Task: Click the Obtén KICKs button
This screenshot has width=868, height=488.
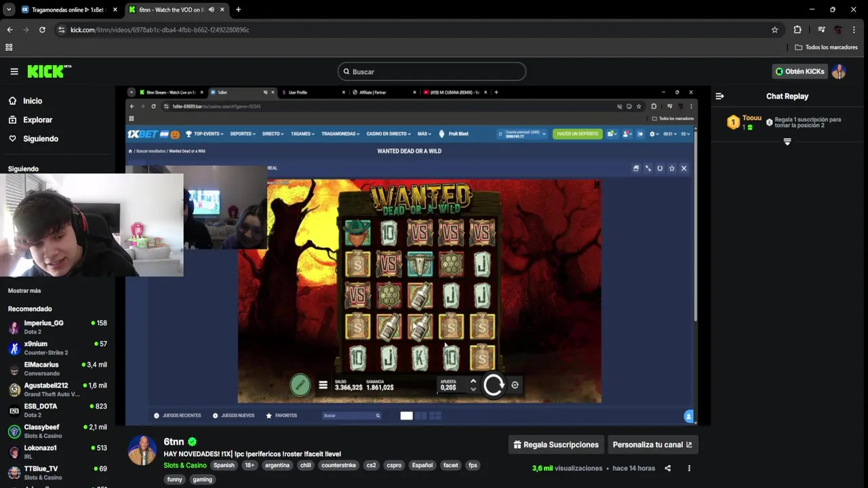Action: [800, 71]
